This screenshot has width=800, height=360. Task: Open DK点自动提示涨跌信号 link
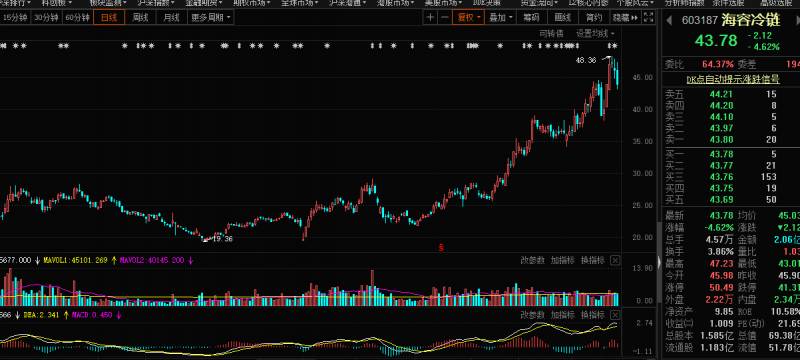tap(733, 80)
